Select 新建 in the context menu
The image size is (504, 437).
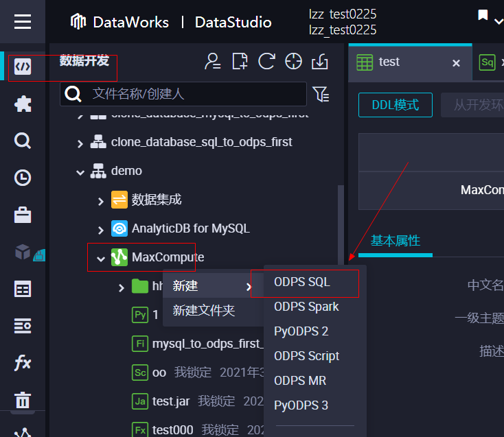213,285
